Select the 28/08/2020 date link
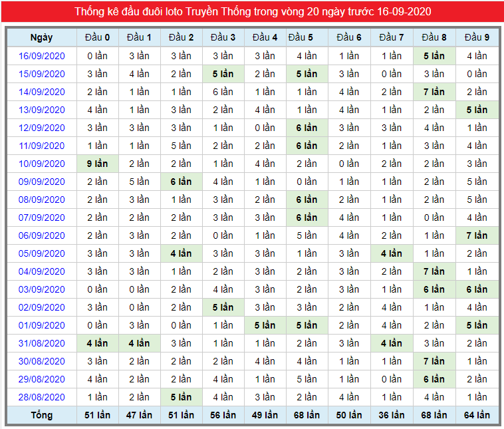Screen dimensions: 504x429 (x=41, y=397)
